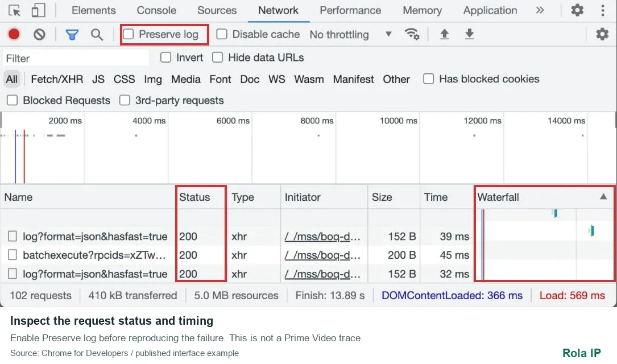Sort by the Time column header
The width and height of the screenshot is (617, 364).
436,197
